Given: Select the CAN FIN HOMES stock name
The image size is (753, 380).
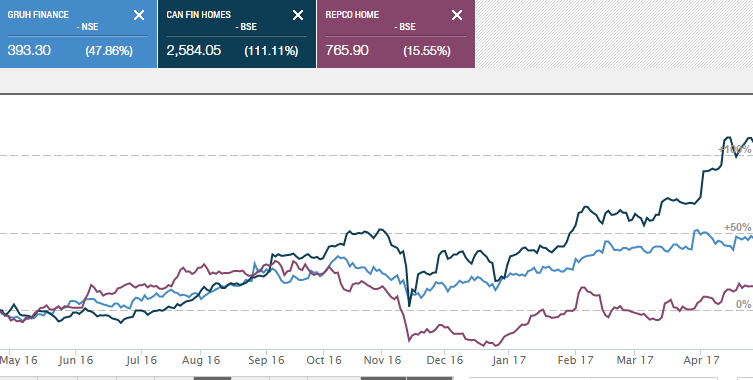Looking at the screenshot, I should pos(198,15).
